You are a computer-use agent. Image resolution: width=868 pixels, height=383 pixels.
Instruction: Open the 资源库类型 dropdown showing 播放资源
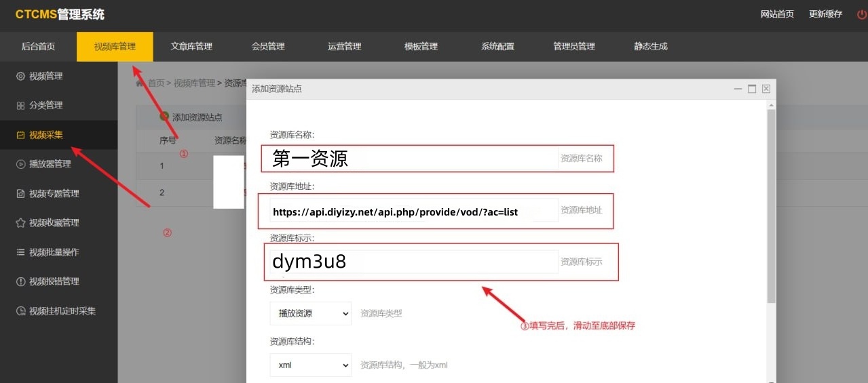310,313
